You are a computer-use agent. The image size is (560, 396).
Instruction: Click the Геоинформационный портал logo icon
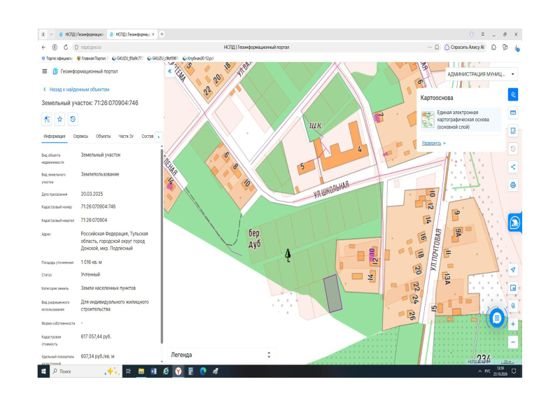(55, 71)
